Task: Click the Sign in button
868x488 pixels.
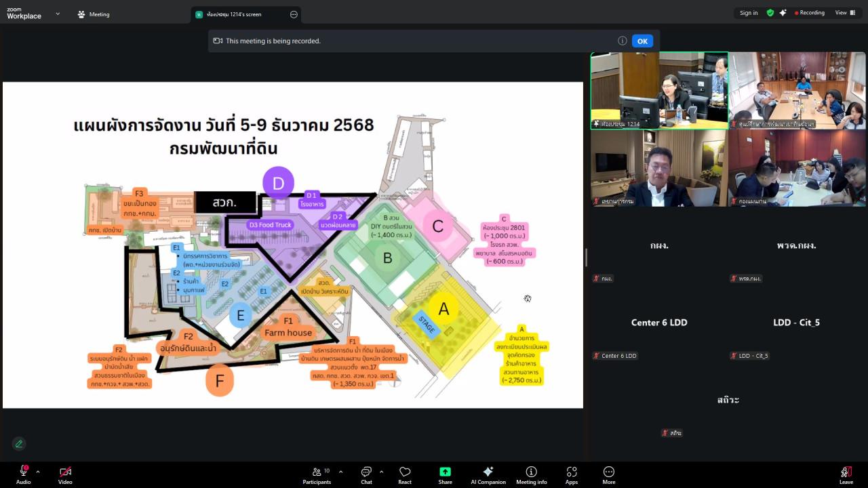Action: click(x=749, y=13)
